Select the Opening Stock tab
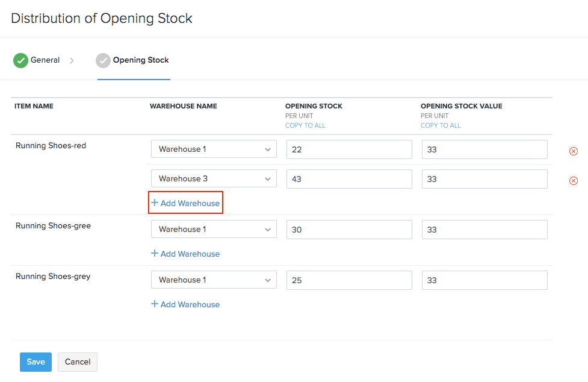This screenshot has width=588, height=382. click(x=140, y=60)
